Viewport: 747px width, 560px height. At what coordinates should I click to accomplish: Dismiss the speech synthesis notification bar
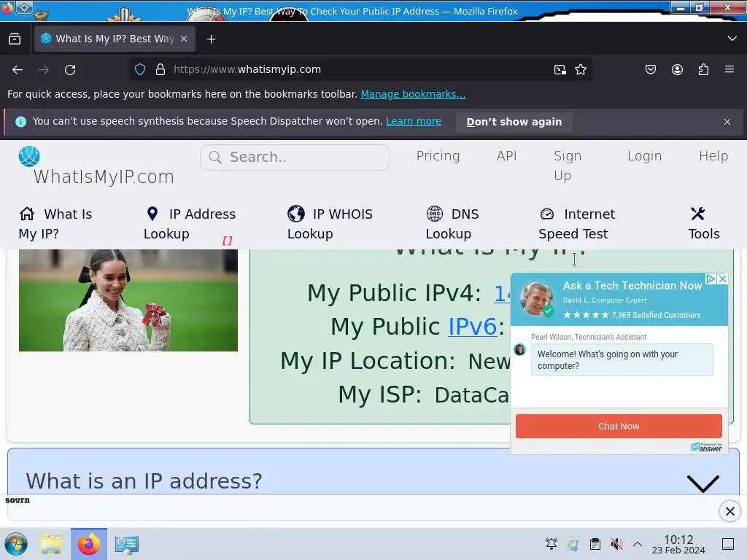(727, 122)
